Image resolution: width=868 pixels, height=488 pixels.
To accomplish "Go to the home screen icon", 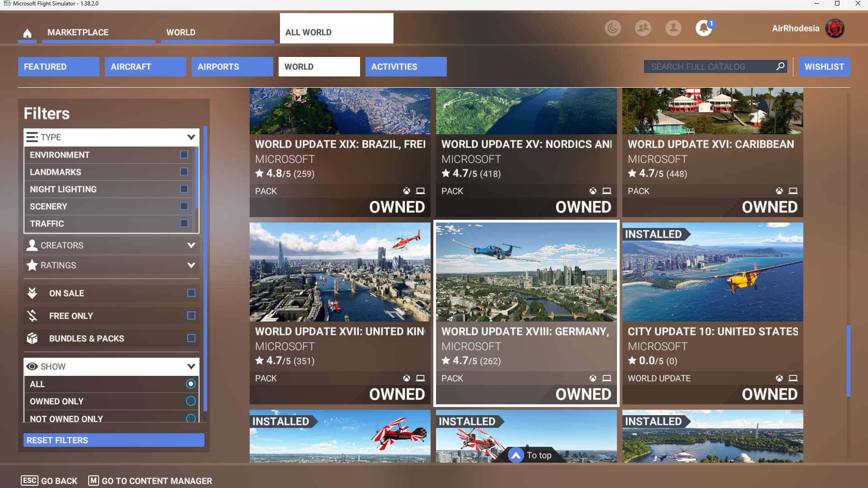I will click(x=27, y=33).
